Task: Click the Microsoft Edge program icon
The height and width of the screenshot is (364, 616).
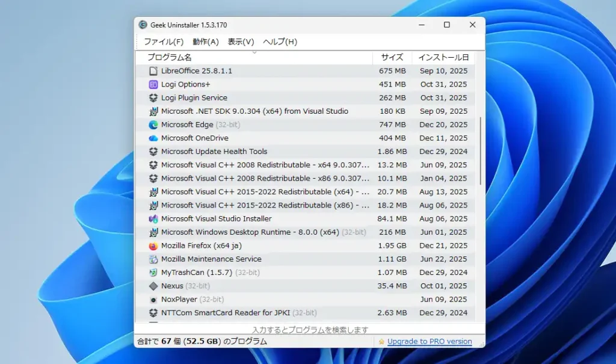Action: click(x=153, y=125)
